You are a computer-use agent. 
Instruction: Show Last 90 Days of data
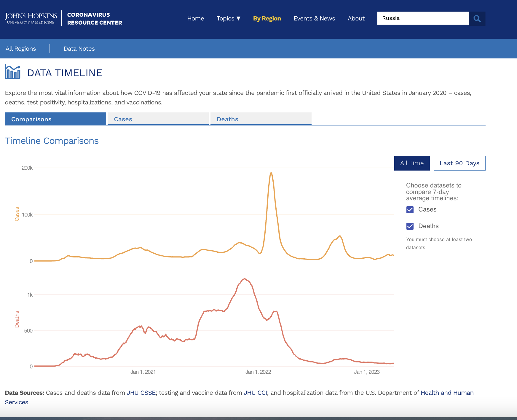[x=459, y=163]
